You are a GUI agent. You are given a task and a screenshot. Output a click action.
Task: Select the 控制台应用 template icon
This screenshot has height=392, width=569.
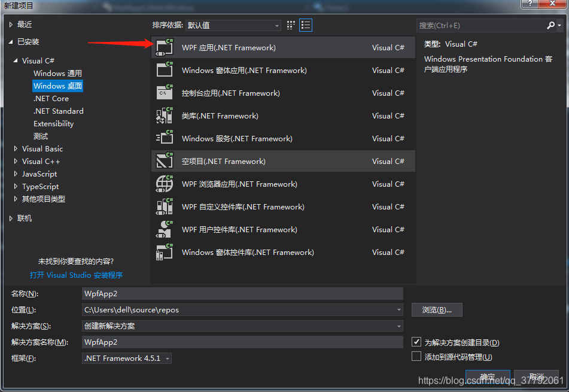tap(165, 93)
